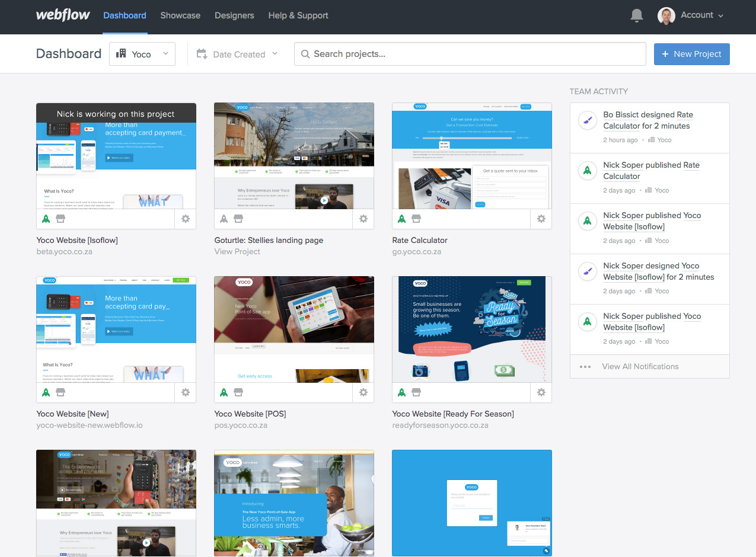Go to the Dashboard tab in the top nav
This screenshot has height=557, width=756.
pos(125,15)
